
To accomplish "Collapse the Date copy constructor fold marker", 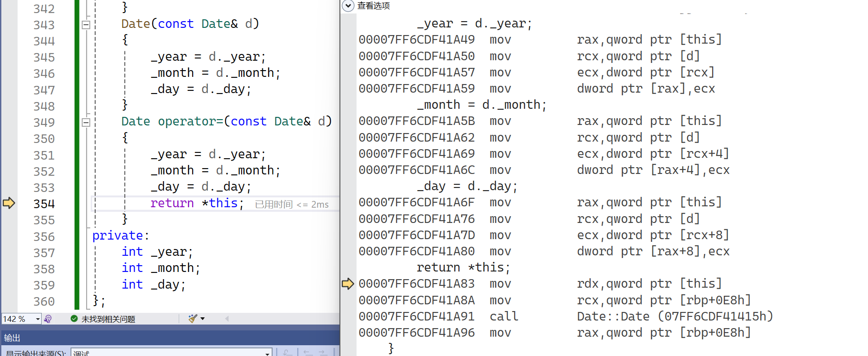I will pyautogui.click(x=86, y=25).
